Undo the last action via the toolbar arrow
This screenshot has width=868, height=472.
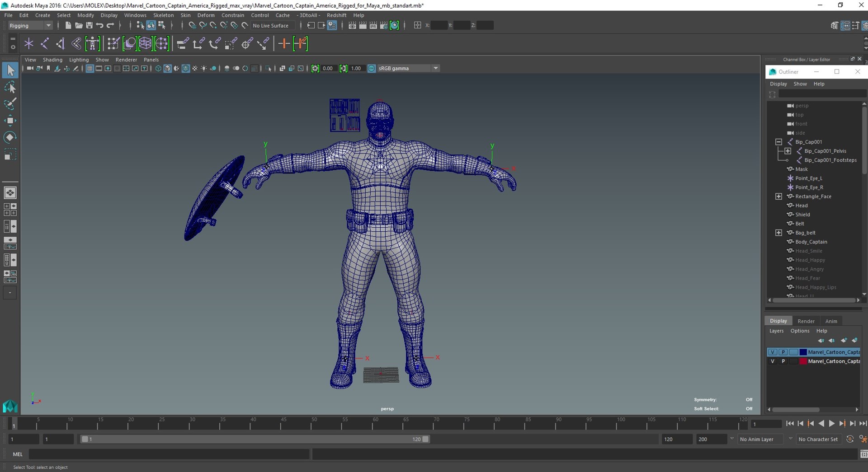click(x=99, y=25)
